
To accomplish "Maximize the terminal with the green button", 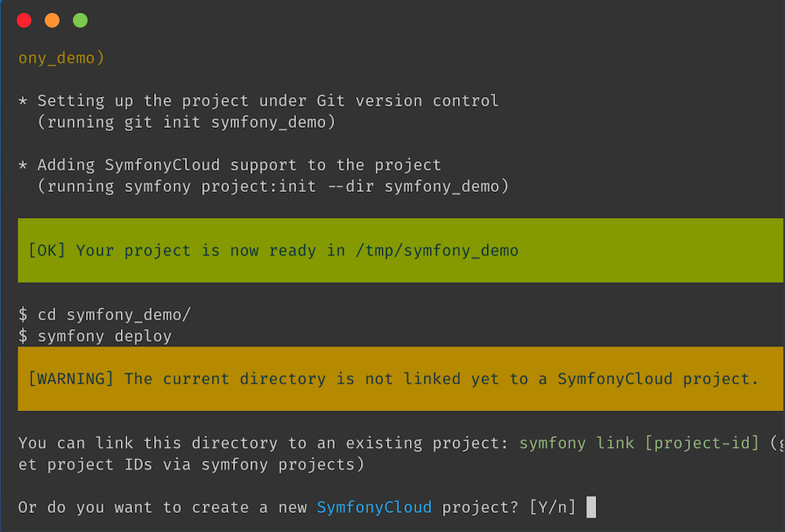I will coord(80,21).
